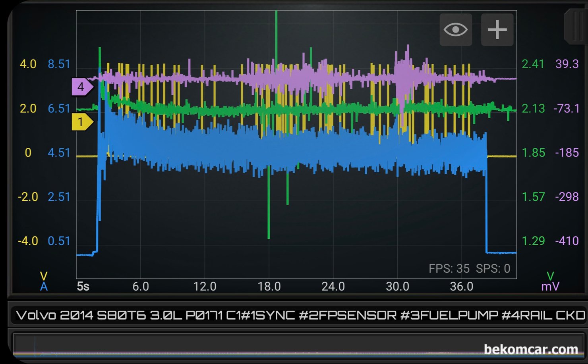Click the plus add button
This screenshot has width=588, height=364.
click(x=497, y=30)
